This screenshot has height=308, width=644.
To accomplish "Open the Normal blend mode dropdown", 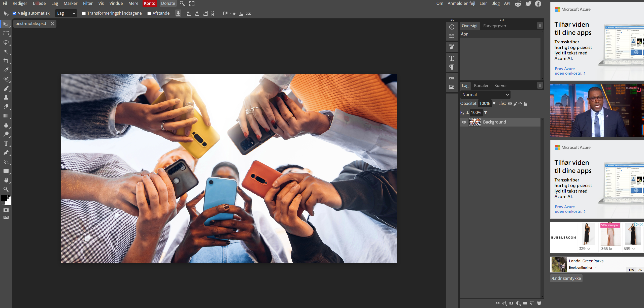I will 485,95.
